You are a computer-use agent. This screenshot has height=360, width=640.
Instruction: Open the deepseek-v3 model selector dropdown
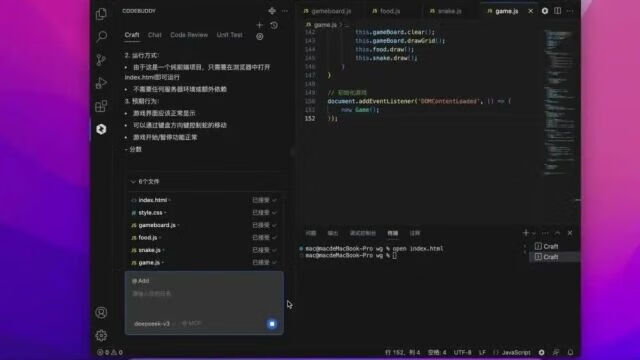(154, 324)
